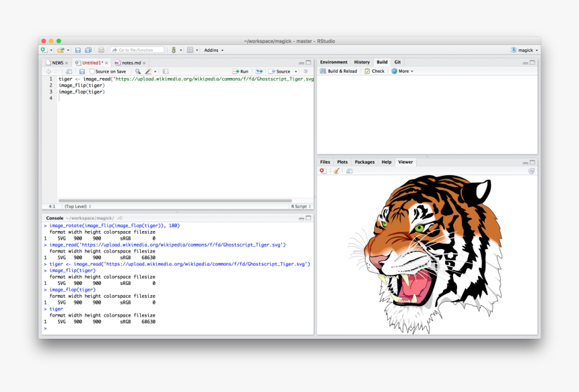Image resolution: width=579 pixels, height=392 pixels.
Task: Switch to the Plots tab
Action: pos(342,162)
